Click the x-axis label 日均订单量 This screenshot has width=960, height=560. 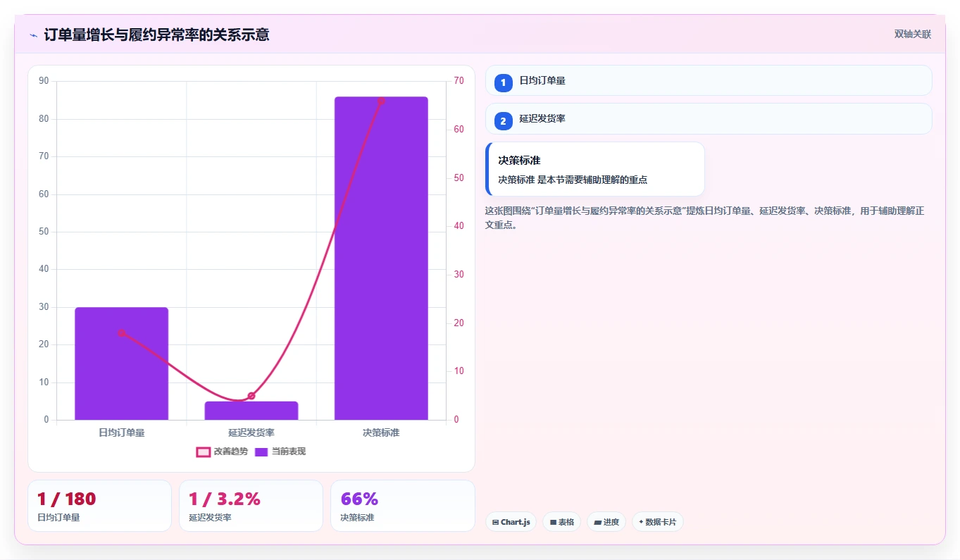pos(121,433)
